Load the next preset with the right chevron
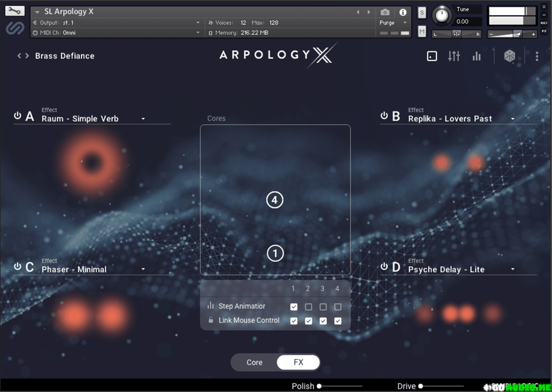Viewport: 552px width, 392px height. click(27, 56)
